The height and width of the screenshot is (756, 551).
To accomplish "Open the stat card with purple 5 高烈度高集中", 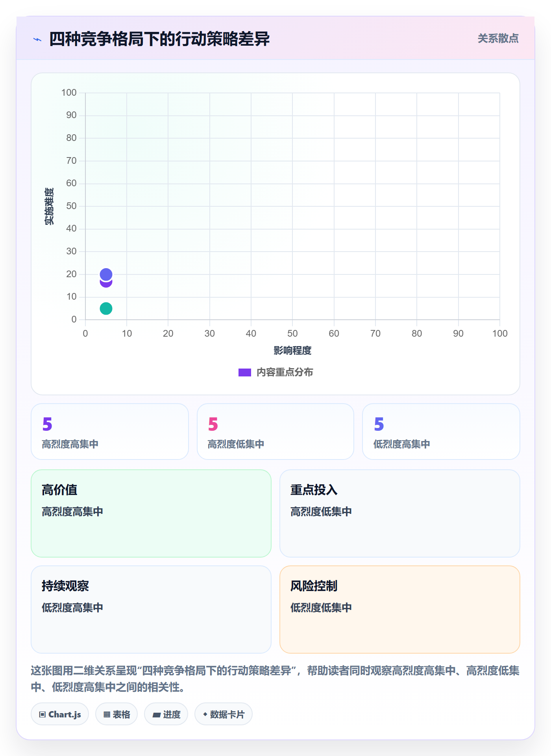I will (x=110, y=432).
